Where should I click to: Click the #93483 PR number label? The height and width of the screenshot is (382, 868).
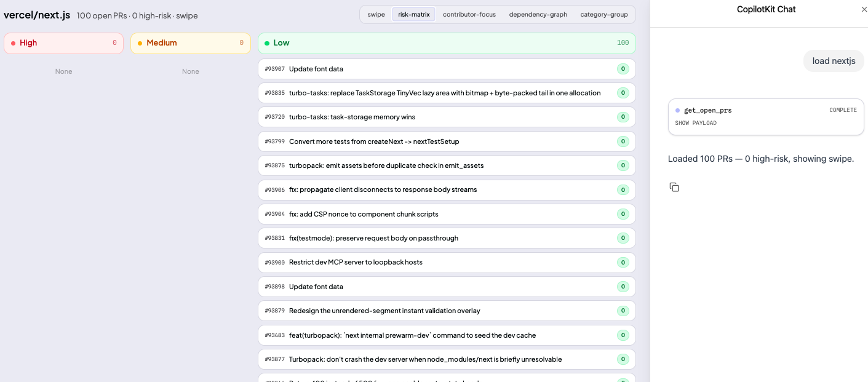coord(274,335)
